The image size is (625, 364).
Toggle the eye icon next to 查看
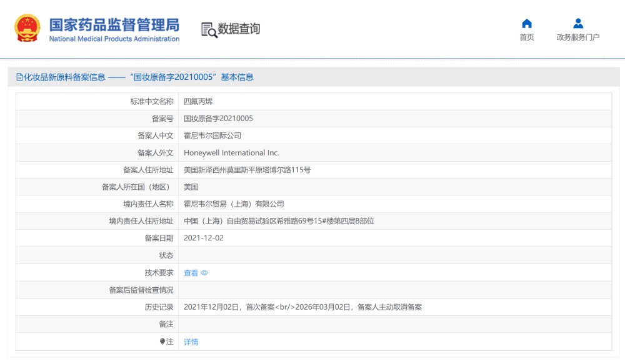point(204,272)
